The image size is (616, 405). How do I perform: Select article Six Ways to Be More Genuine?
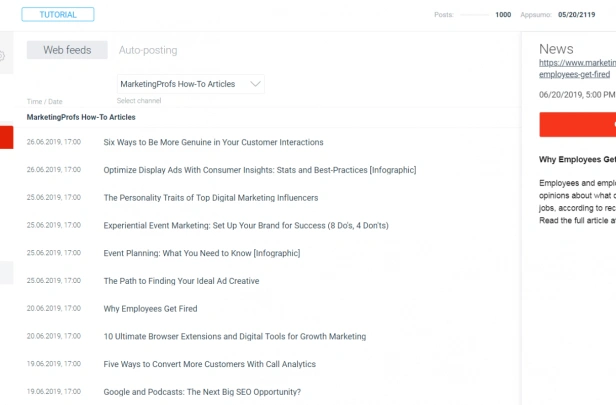[x=213, y=142]
